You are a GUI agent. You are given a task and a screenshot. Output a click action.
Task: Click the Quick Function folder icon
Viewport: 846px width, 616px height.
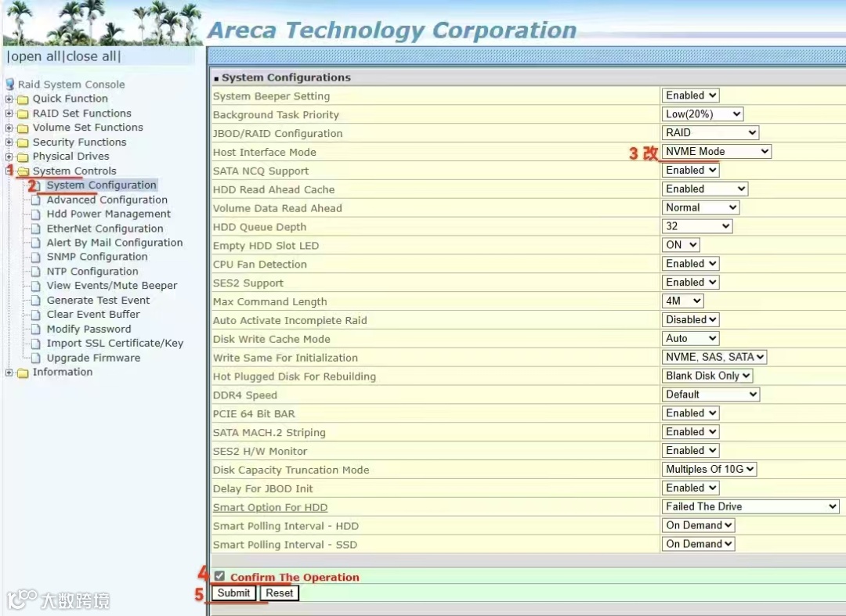tap(23, 99)
